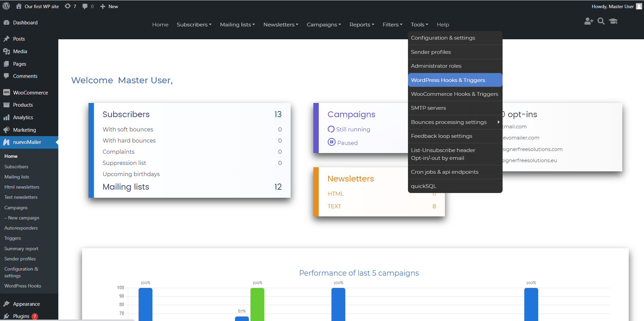
Task: Select WooCommerce Hooks & Triggers entry
Action: 455,94
